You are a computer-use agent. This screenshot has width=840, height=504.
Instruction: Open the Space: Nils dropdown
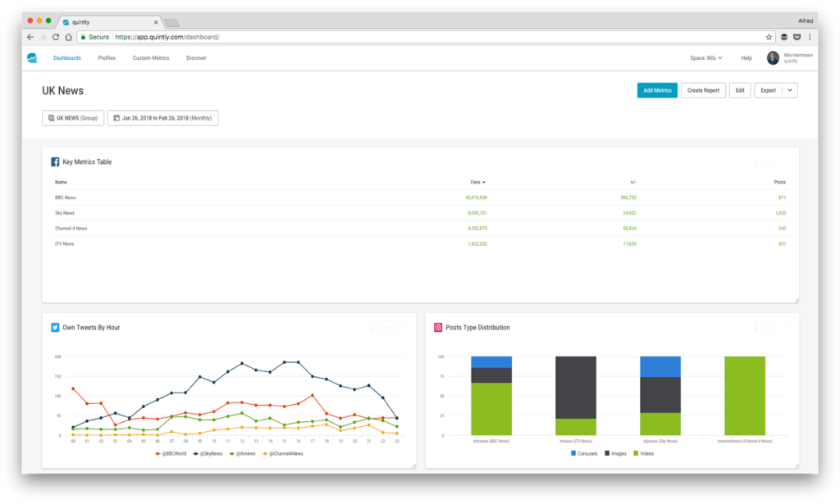click(x=706, y=58)
